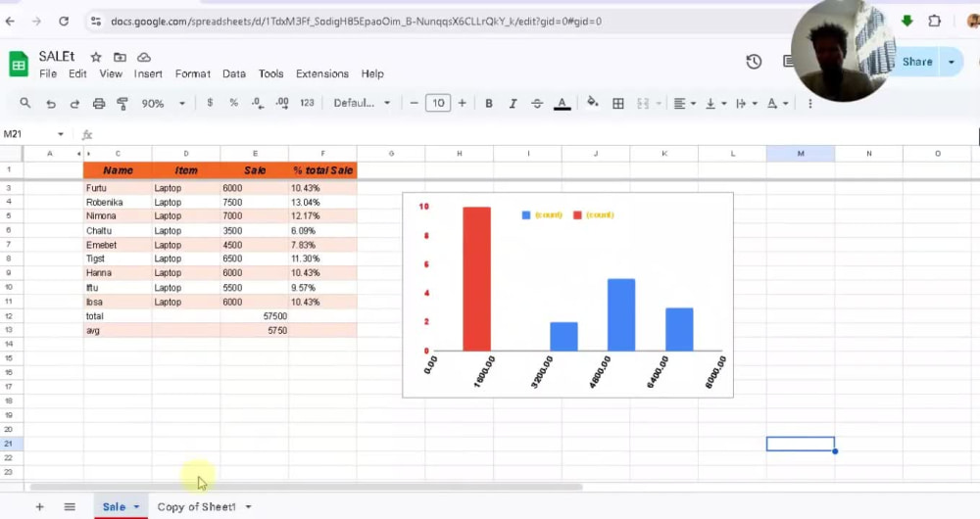980x519 pixels.
Task: Open text wrapping dropdown
Action: 746,104
